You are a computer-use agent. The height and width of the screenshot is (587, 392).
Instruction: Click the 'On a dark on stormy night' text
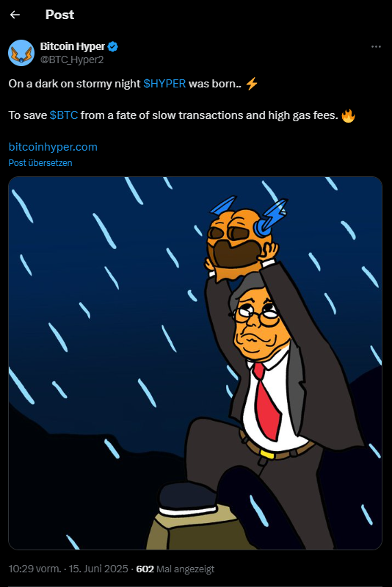click(x=74, y=84)
